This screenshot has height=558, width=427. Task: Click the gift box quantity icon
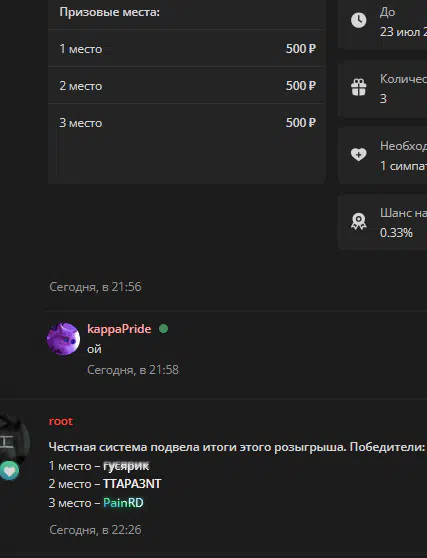click(x=358, y=87)
